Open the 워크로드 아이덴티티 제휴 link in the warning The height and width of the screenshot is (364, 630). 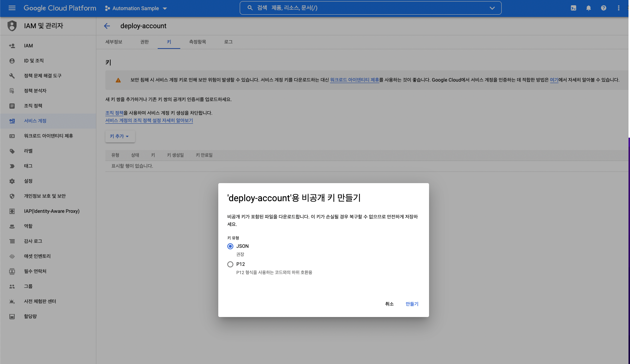355,80
